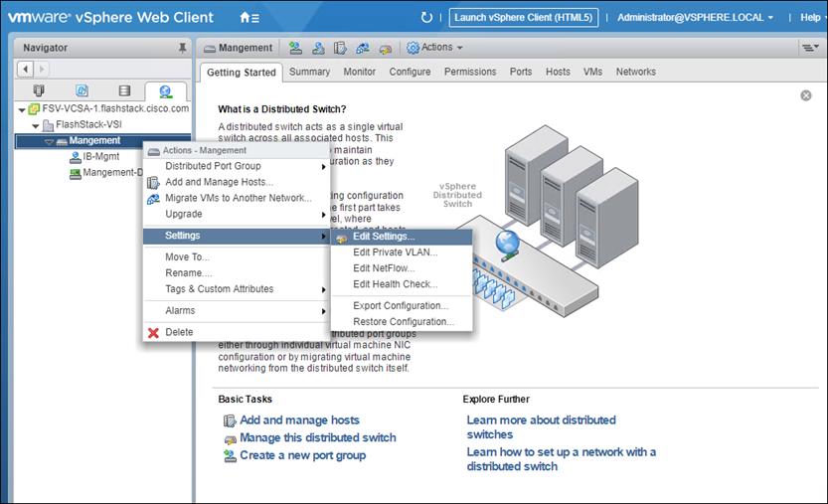Open the Administrator@VSPHERE.LOCAL user menu
This screenshot has height=504, width=828.
(x=696, y=18)
